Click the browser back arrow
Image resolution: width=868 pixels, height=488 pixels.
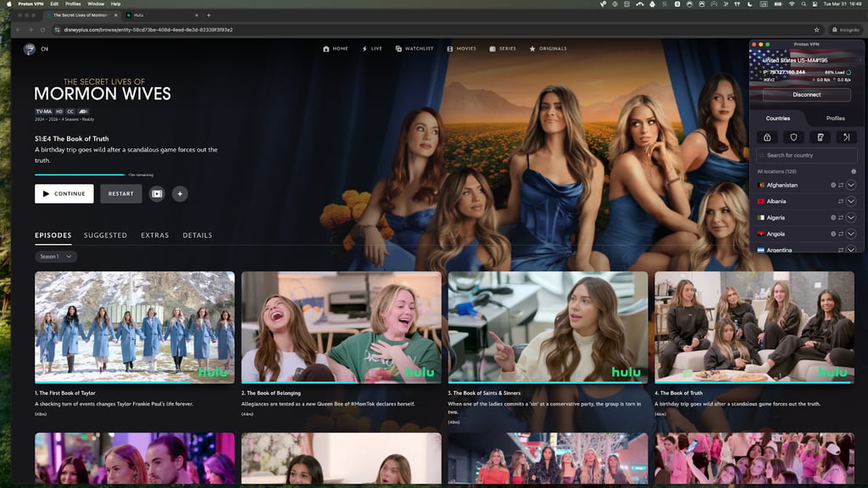click(19, 30)
